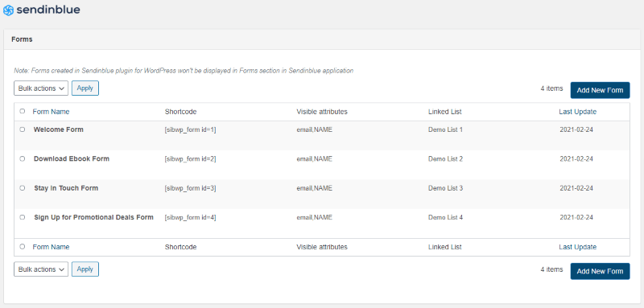Select the Welcome Form checkbox
This screenshot has height=308, width=644.
pos(23,129)
